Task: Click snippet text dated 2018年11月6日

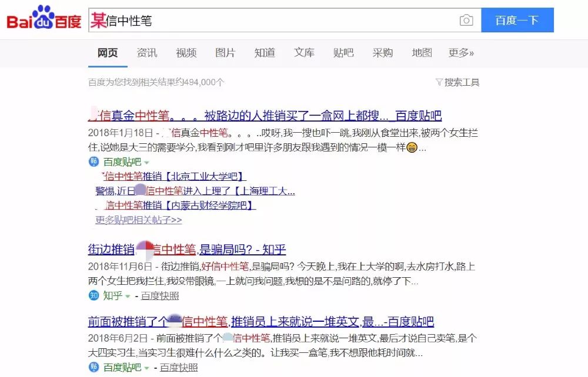Action: click(x=282, y=274)
